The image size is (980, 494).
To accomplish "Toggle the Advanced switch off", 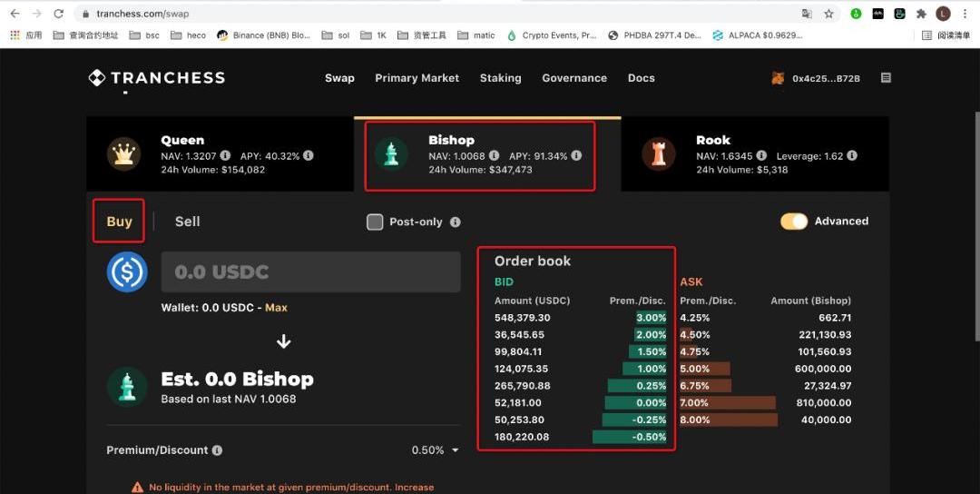I will click(x=794, y=222).
